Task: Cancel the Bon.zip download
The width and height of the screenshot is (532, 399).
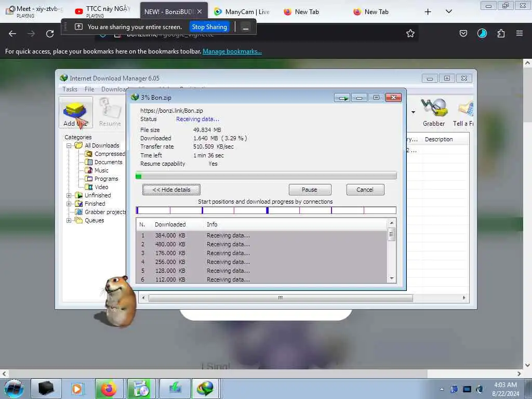Action: [365, 190]
